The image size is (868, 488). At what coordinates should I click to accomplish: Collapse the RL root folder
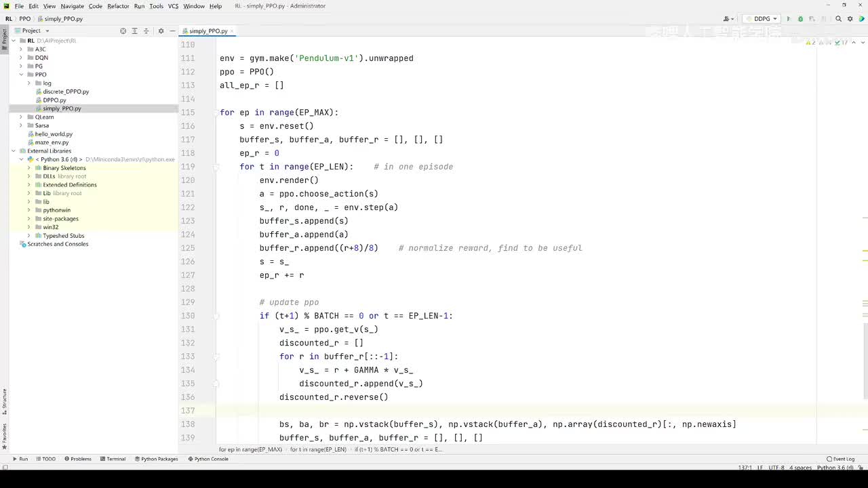(x=14, y=41)
